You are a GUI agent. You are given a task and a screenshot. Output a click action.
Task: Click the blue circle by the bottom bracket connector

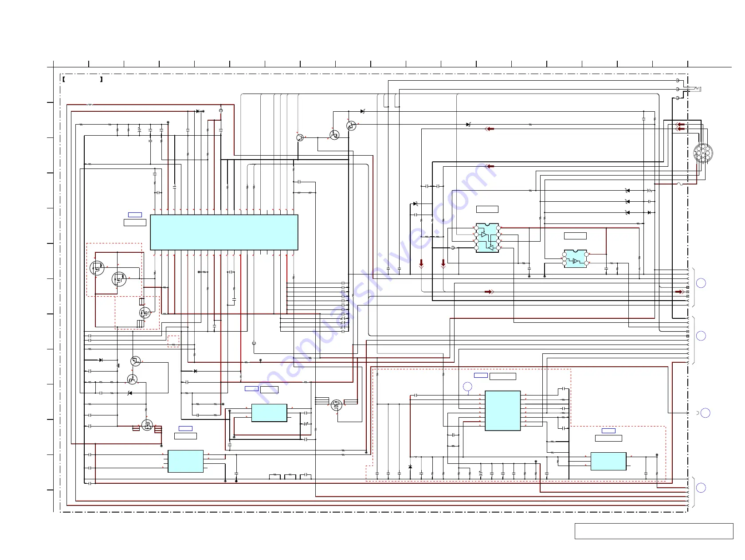(x=701, y=488)
